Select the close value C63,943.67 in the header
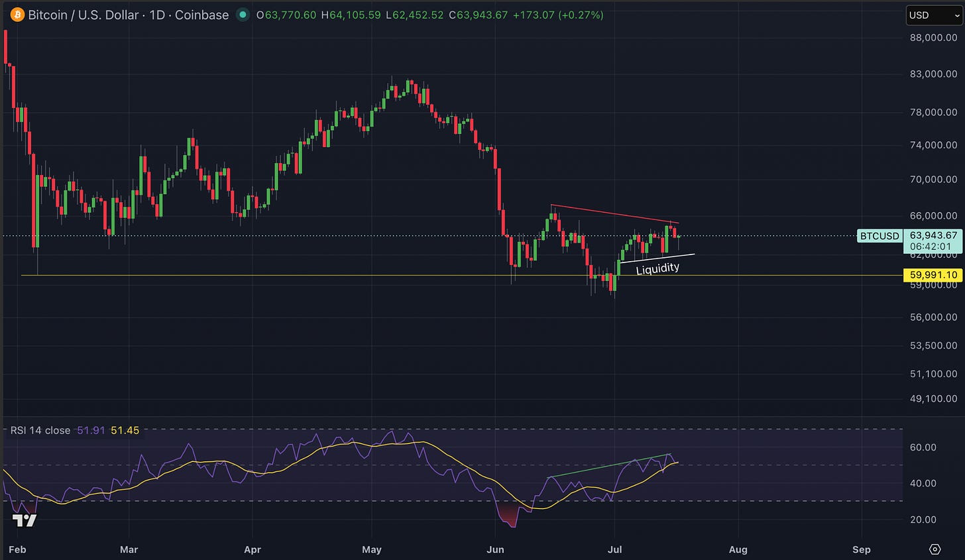This screenshot has height=560, width=965. tap(478, 15)
